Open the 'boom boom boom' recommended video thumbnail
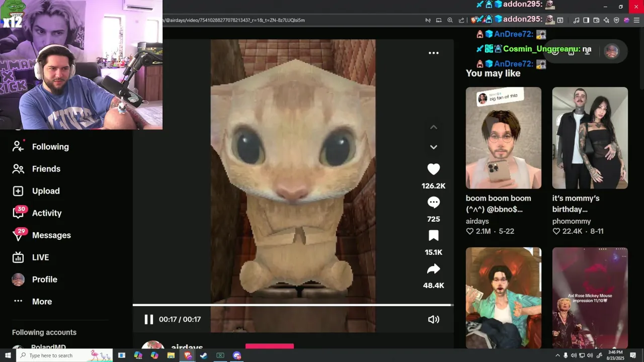The image size is (644, 362). coord(504,138)
